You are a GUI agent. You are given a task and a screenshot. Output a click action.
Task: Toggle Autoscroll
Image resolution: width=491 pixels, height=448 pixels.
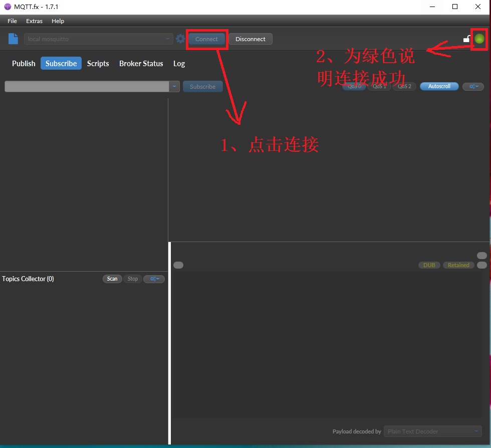[x=439, y=87]
